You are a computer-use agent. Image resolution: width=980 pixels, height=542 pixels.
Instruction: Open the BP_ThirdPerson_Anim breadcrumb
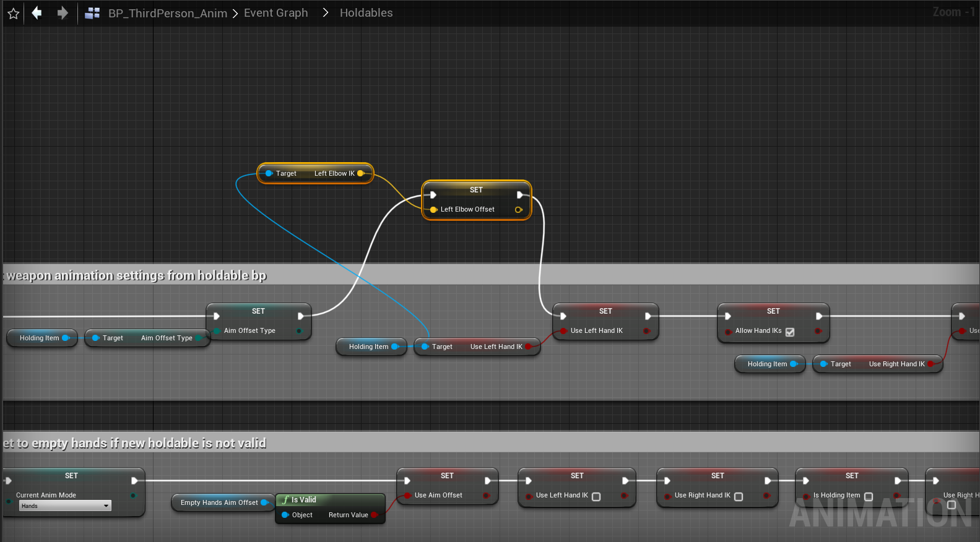167,13
